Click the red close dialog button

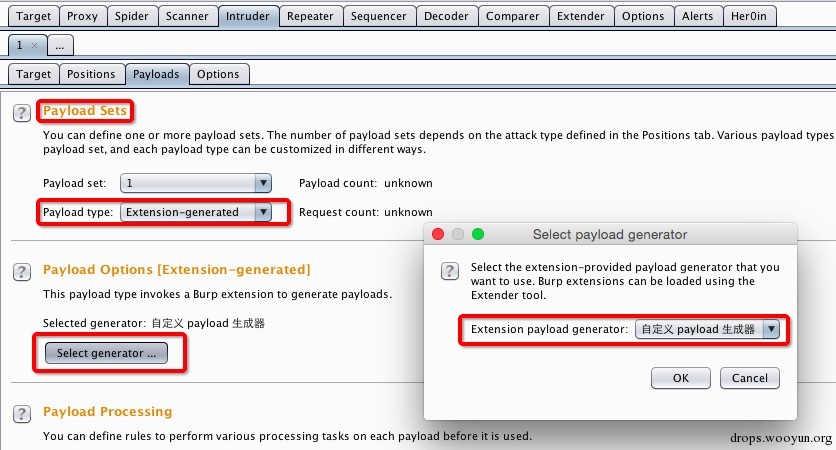point(438,234)
